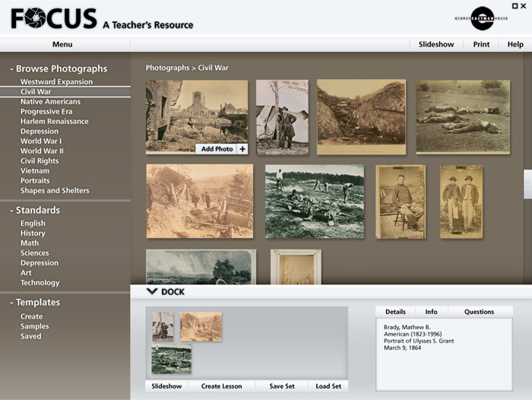532x400 pixels.
Task: Open the Portraits category
Action: 35,180
